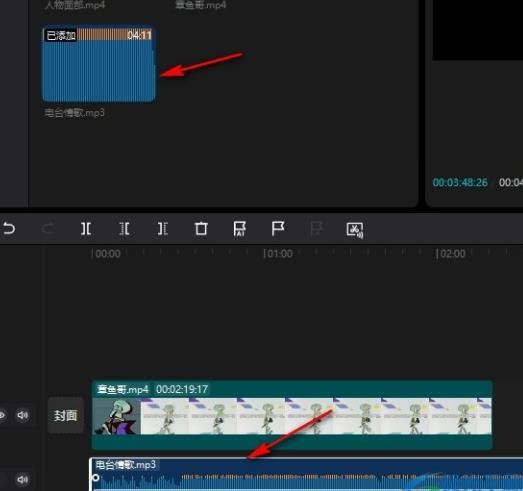Image resolution: width=523 pixels, height=491 pixels.
Task: Click the 电台情歌.mp3 file name label
Action: (75, 113)
